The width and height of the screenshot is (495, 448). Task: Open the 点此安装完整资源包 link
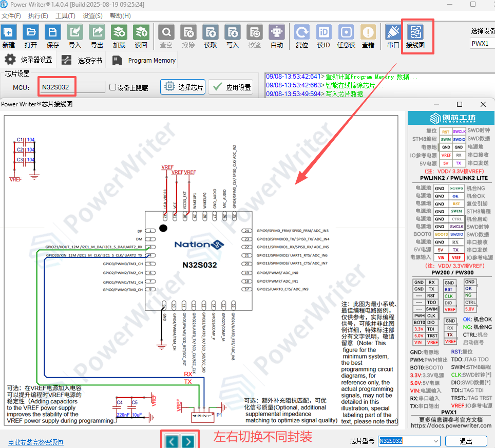click(x=35, y=442)
